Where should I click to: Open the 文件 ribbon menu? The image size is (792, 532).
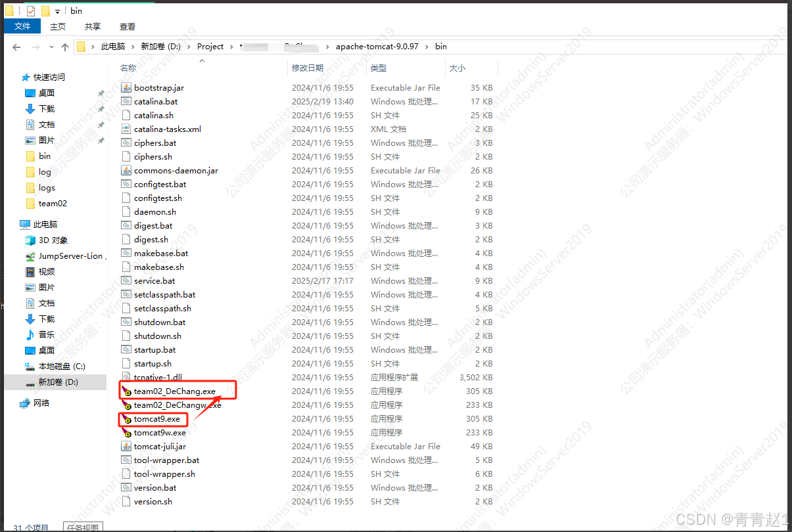click(x=22, y=26)
